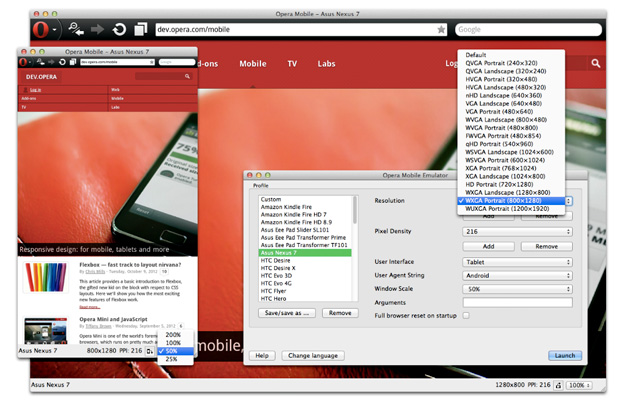Select 100% in the small window's zoom popup
Screen dimensions: 620x406
pos(175,343)
